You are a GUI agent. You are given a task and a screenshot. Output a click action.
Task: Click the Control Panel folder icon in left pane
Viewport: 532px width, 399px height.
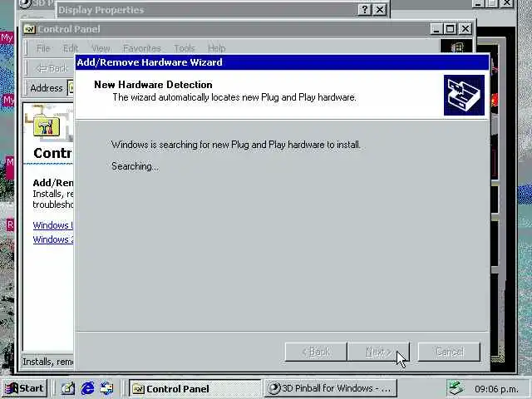point(47,126)
